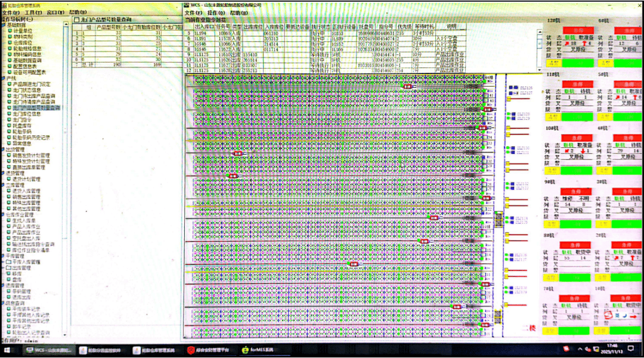Open the 工具(T) menu
Image resolution: width=644 pixels, height=358 pixels.
[x=33, y=12]
